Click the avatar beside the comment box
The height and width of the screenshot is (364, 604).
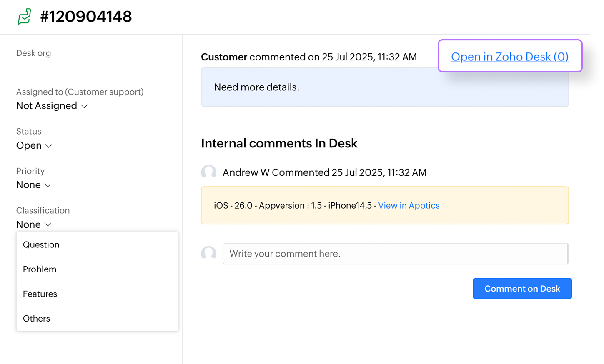(208, 253)
